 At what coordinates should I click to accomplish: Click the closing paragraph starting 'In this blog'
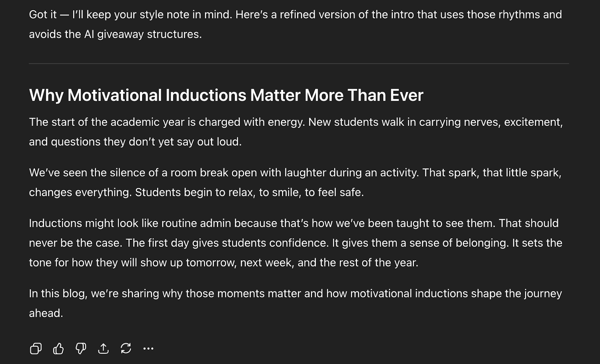pos(295,294)
